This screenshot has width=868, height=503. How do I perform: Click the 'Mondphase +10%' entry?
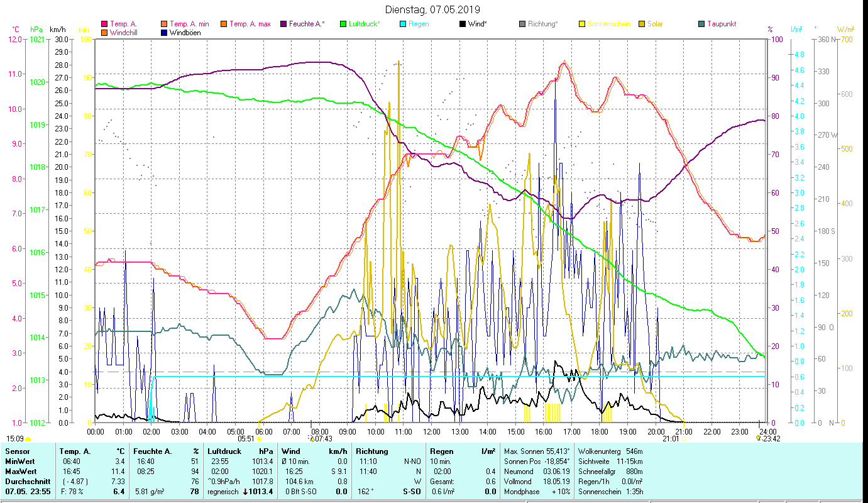click(x=537, y=492)
